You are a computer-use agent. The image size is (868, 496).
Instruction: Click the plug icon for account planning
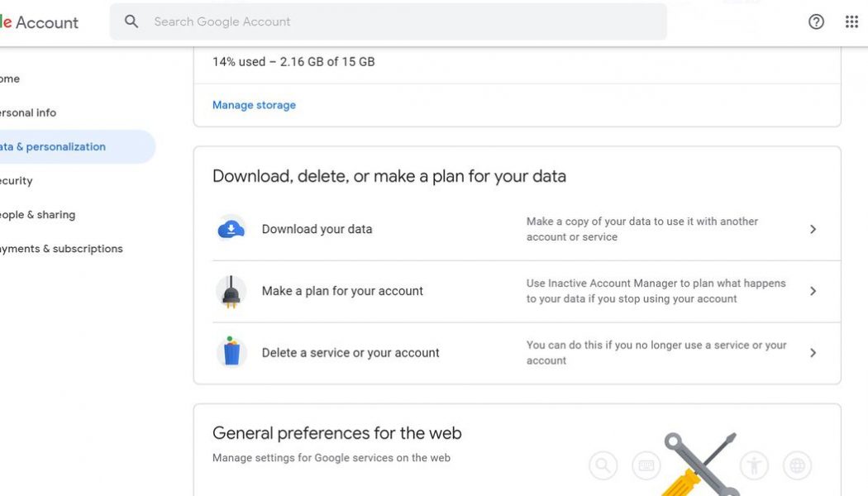[x=231, y=290]
